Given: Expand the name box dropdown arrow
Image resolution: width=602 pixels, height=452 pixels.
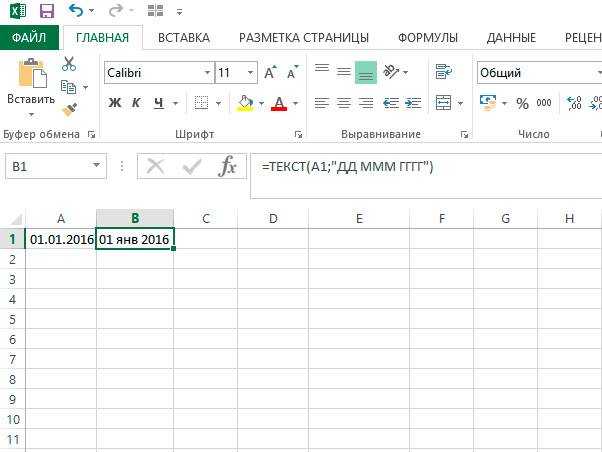Looking at the screenshot, I should point(96,166).
